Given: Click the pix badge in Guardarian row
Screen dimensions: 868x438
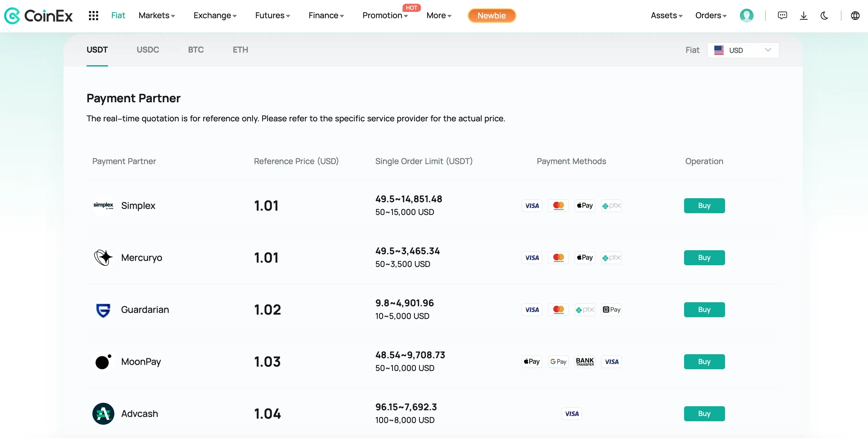Looking at the screenshot, I should (585, 309).
